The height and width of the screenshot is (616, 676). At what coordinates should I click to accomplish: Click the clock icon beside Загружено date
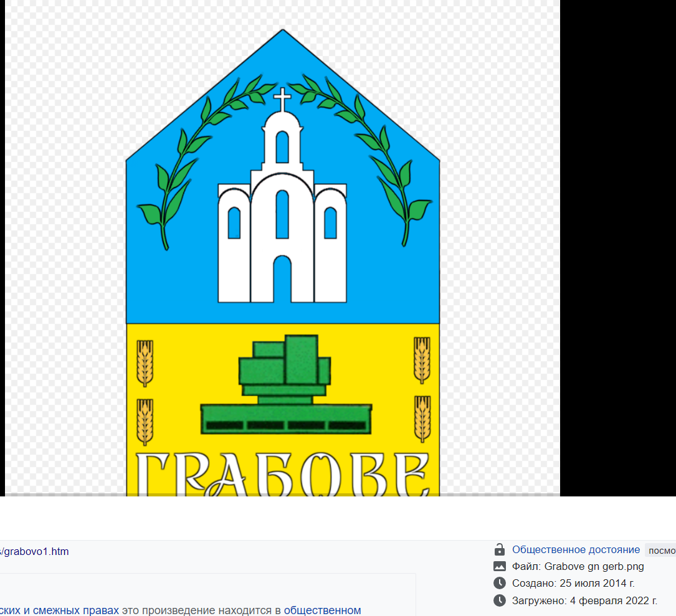click(x=499, y=600)
